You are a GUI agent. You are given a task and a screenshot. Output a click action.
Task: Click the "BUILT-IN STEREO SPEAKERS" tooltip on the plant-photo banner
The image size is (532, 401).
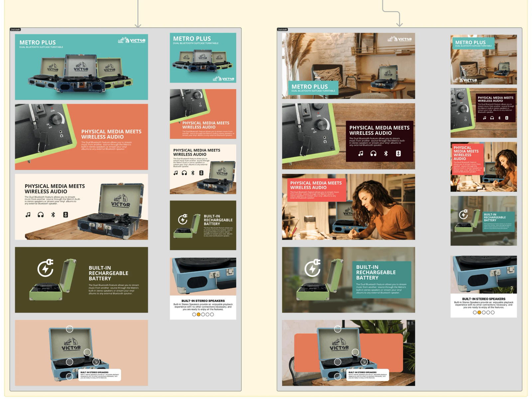click(368, 375)
